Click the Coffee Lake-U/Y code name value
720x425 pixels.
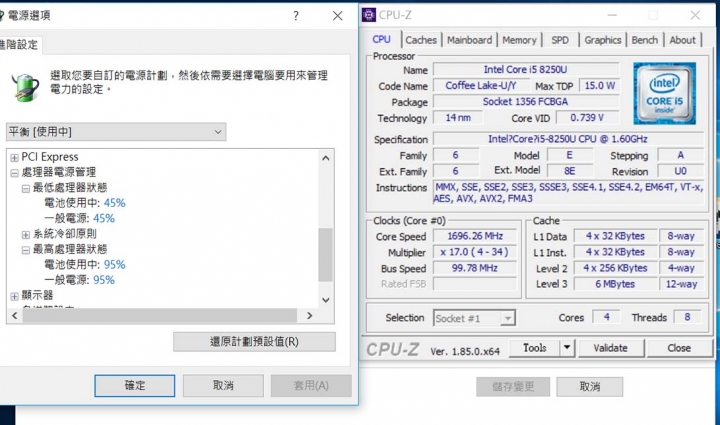[481, 86]
